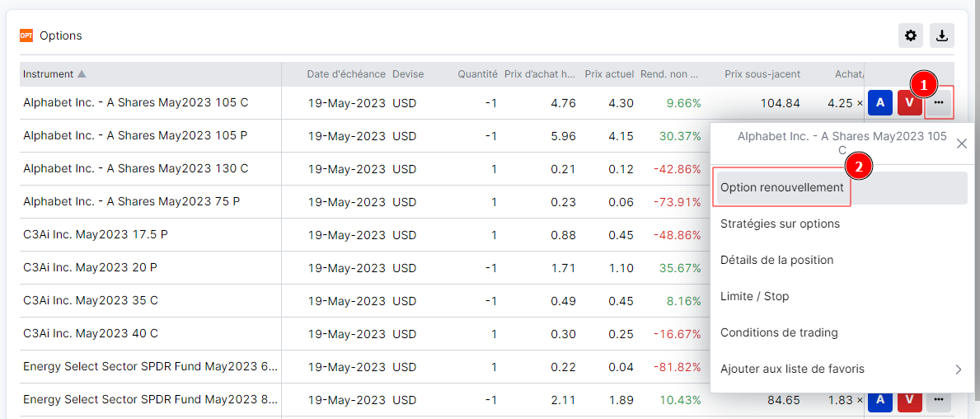Screen dimensions: 980x419
Task: Click the Prix actuel column header
Action: click(609, 73)
